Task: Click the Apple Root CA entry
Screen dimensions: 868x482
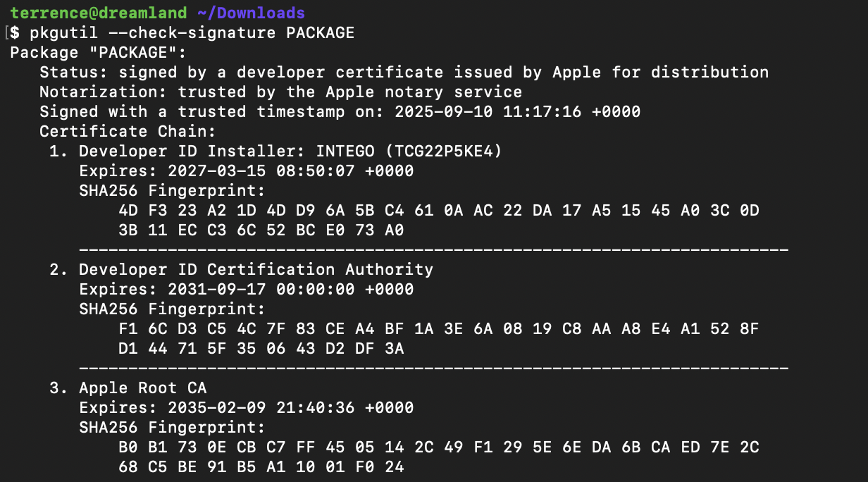Action: coord(142,388)
